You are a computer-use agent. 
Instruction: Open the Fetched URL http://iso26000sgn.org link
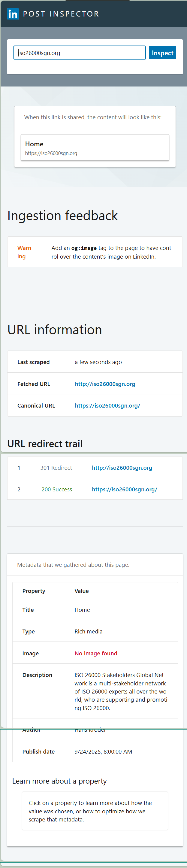[x=105, y=384]
